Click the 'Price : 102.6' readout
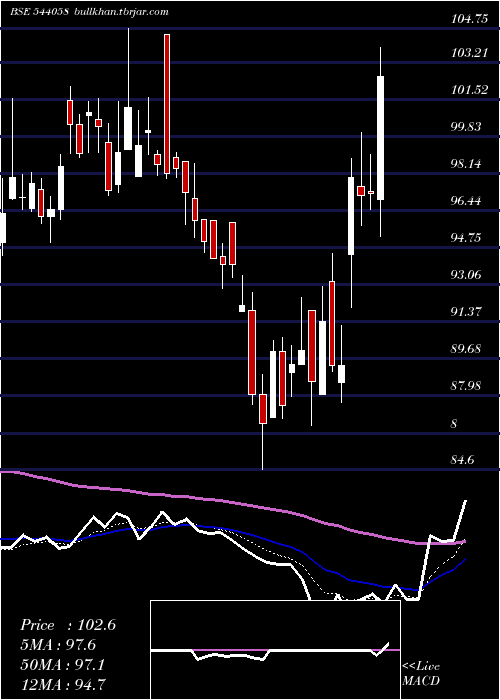 point(68,625)
